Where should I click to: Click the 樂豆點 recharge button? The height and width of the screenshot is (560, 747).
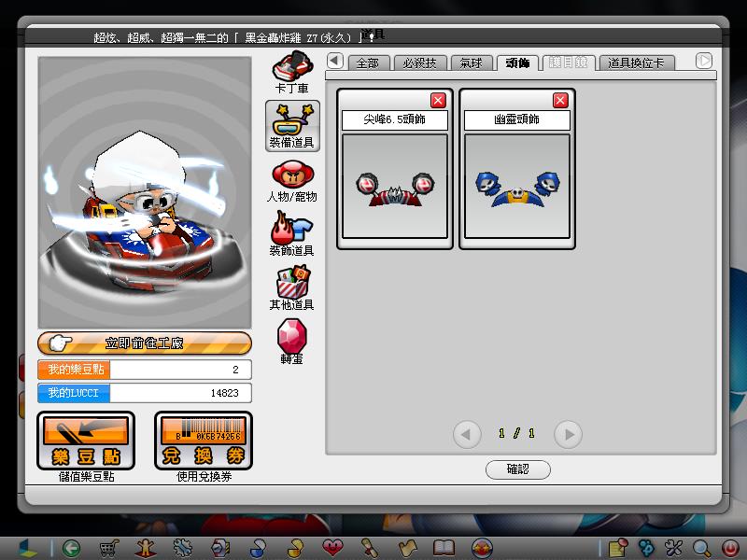point(86,441)
